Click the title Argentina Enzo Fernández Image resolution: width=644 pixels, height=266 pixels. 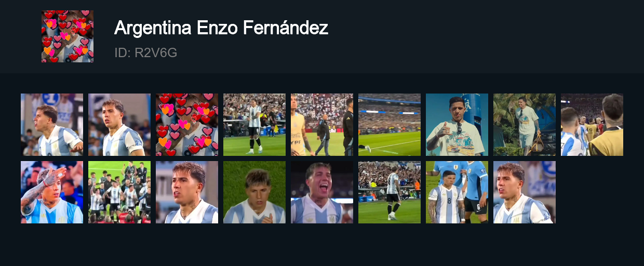[221, 28]
